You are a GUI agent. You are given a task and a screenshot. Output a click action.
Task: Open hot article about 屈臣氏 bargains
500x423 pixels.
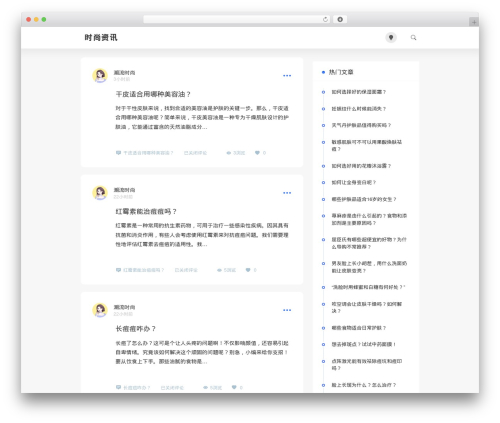(369, 243)
